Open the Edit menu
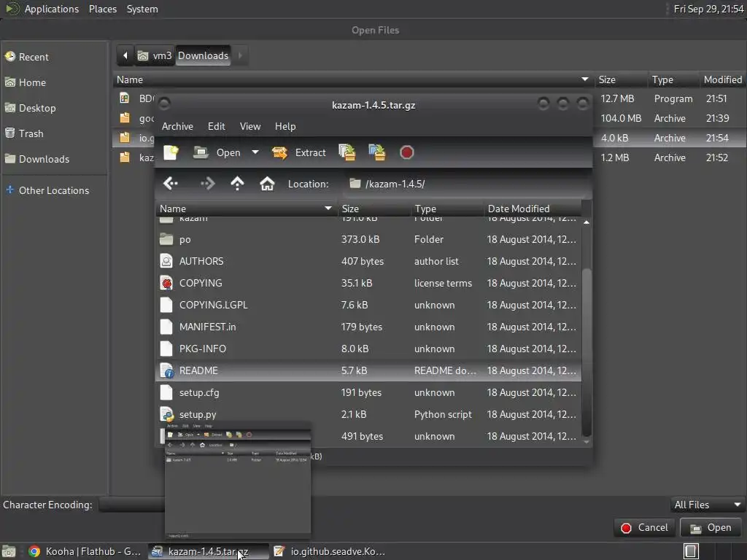 click(216, 127)
